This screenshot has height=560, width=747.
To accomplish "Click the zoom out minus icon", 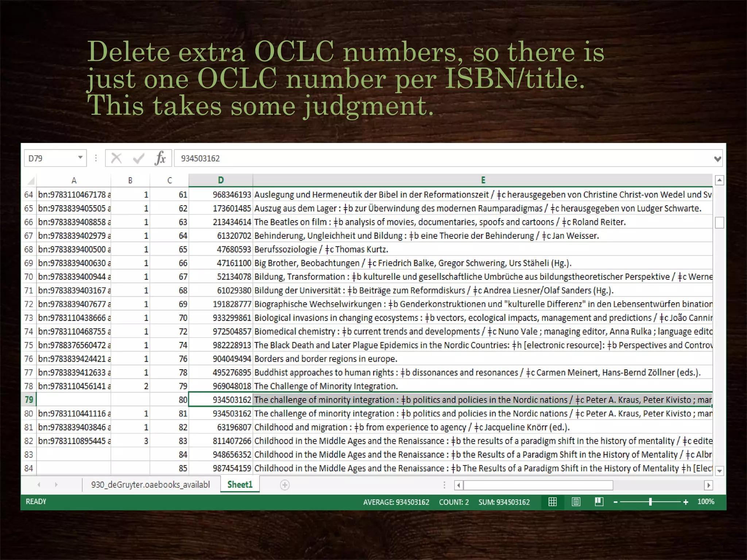I will [616, 502].
